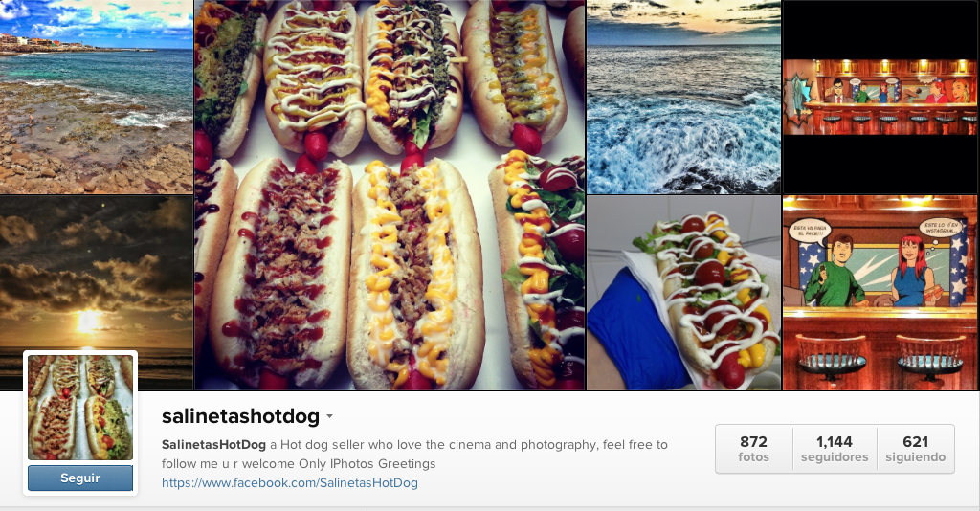The width and height of the screenshot is (980, 511).
Task: Open the profile picture of hot dogs
Action: point(80,408)
